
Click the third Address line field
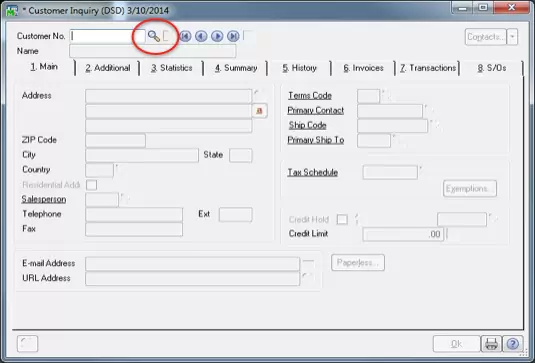coord(169,126)
